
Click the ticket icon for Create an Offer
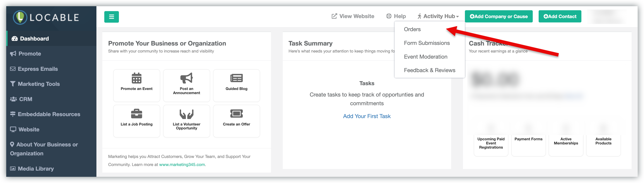[x=236, y=114]
